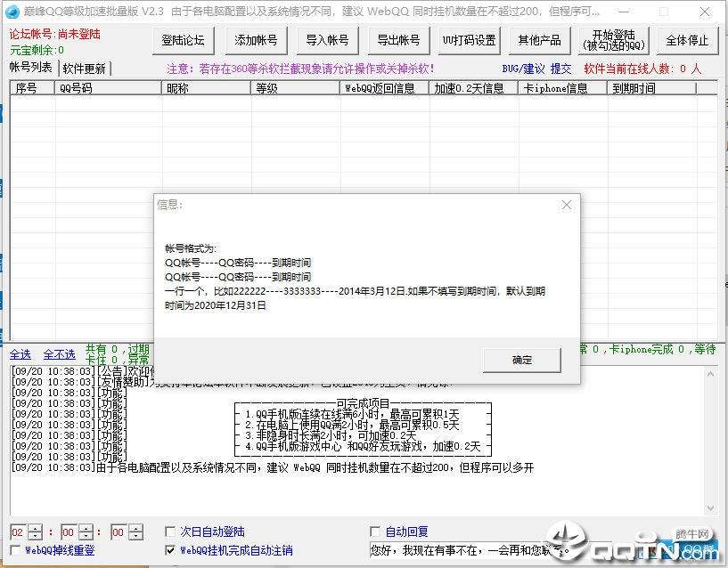The image size is (728, 568).
Task: Click log item 4 QQ手机版游戏中心
Action: (x=363, y=446)
